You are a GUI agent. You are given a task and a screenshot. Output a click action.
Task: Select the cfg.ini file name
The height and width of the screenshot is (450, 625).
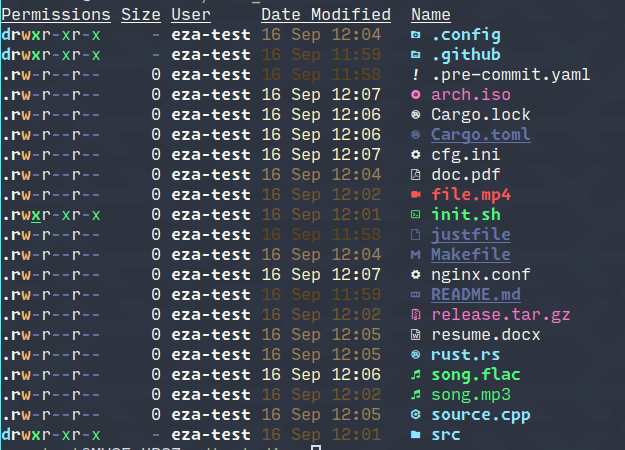466,155
